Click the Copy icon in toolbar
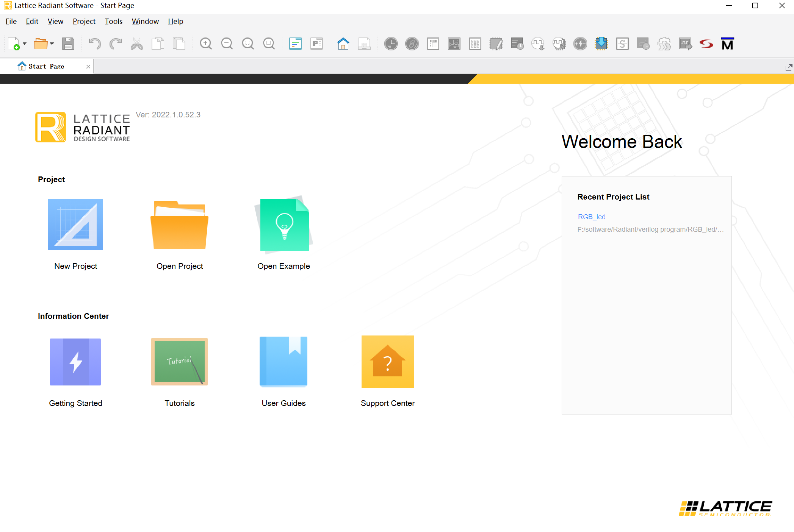Image resolution: width=794 pixels, height=532 pixels. point(158,44)
